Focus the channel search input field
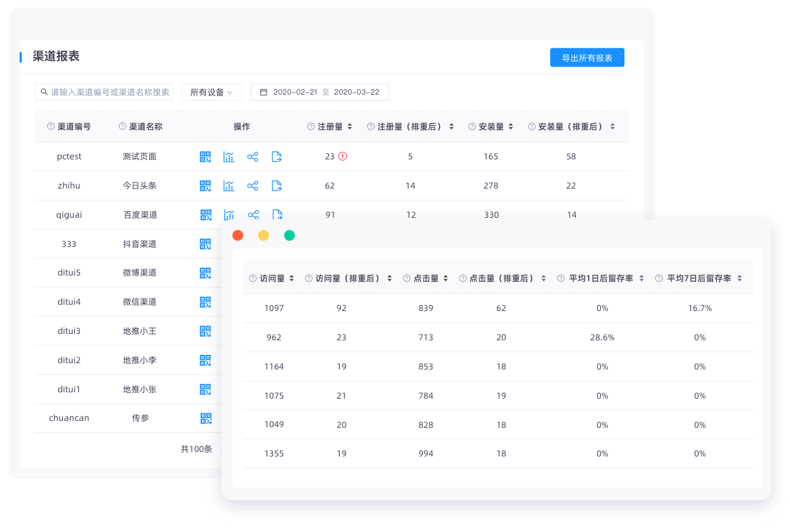Image resolution: width=790 pixels, height=532 pixels. [104, 92]
